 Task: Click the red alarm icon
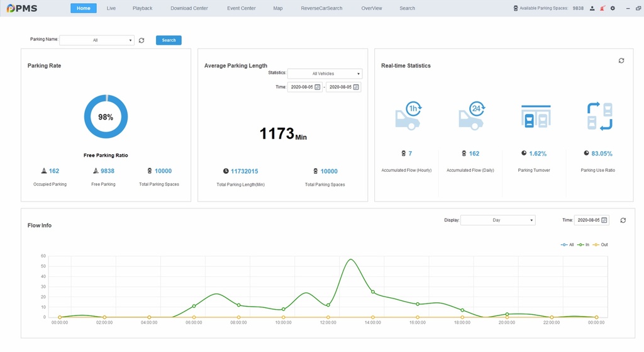(602, 8)
